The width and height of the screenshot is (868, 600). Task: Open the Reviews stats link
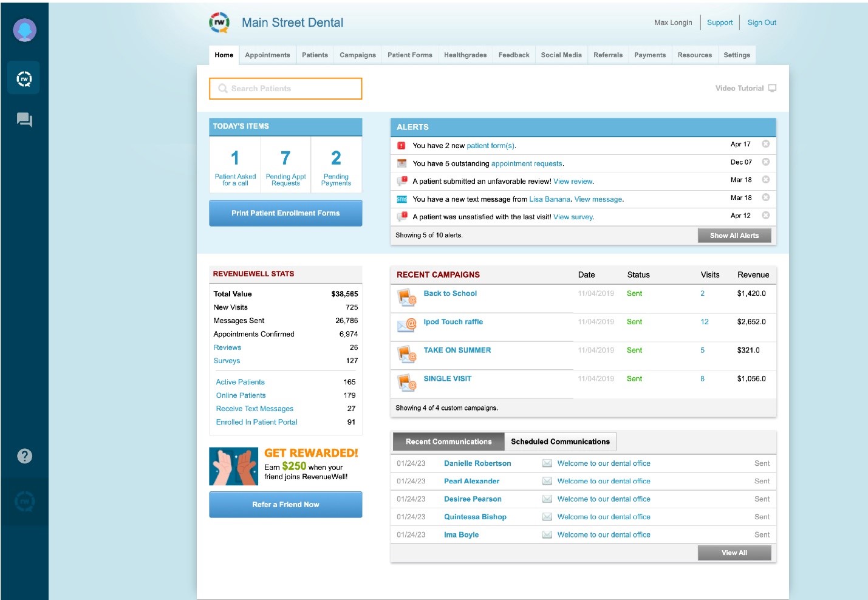click(x=227, y=347)
